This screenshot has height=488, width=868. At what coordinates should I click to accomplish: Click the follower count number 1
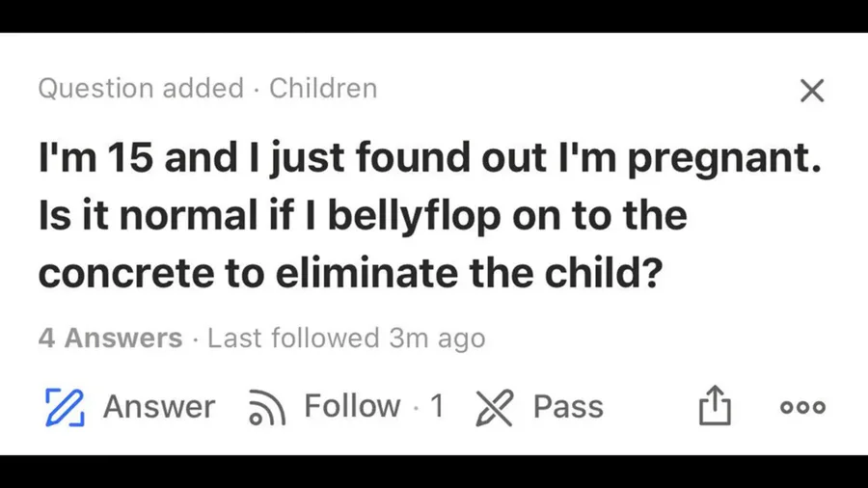click(x=437, y=406)
